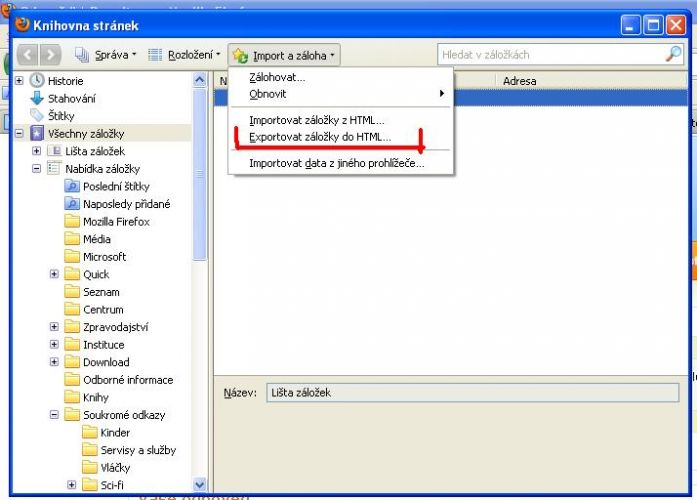Image resolution: width=697 pixels, height=500 pixels.
Task: Maximize the Knihovna stránek window
Action: pos(653,25)
